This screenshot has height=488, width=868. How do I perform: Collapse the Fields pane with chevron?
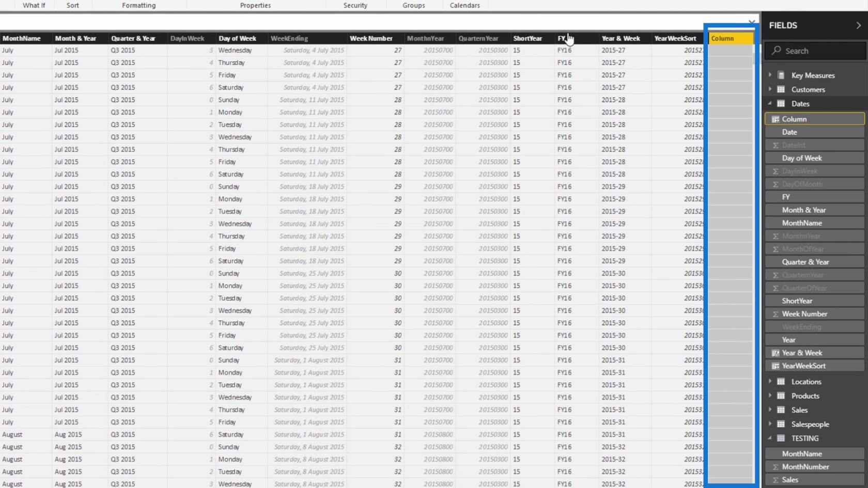pos(858,25)
